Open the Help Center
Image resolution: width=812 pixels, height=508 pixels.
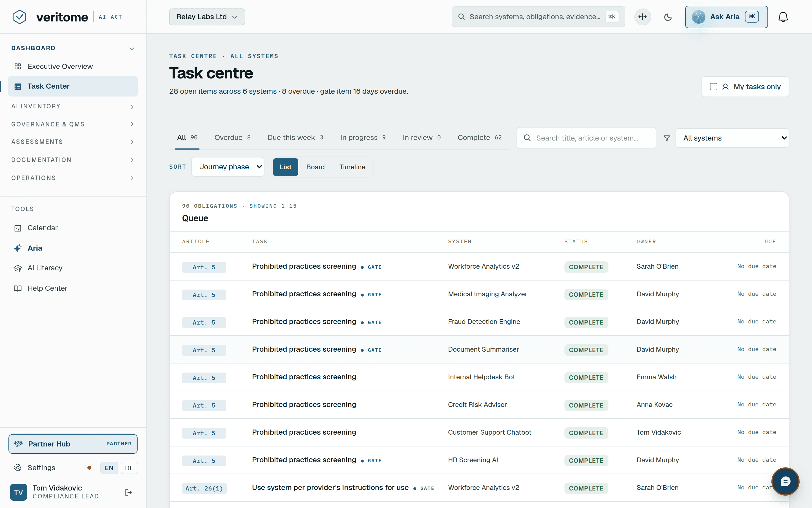coord(73,288)
